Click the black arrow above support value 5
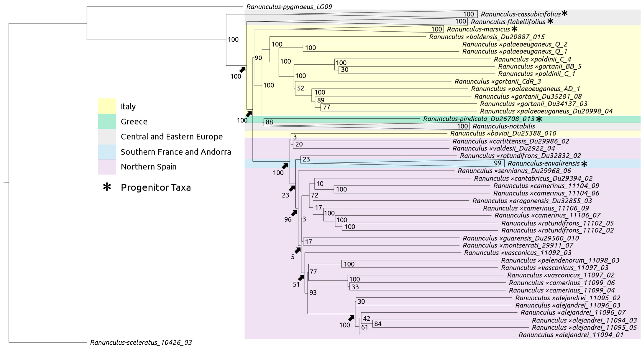Viewport: 644px width, 349px height. coord(298,250)
